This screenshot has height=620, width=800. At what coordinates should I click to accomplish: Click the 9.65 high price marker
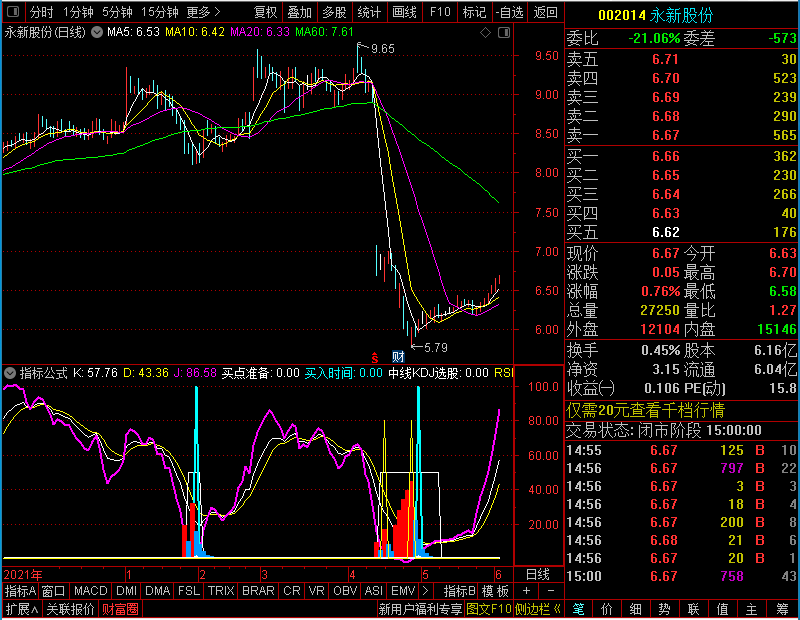383,49
